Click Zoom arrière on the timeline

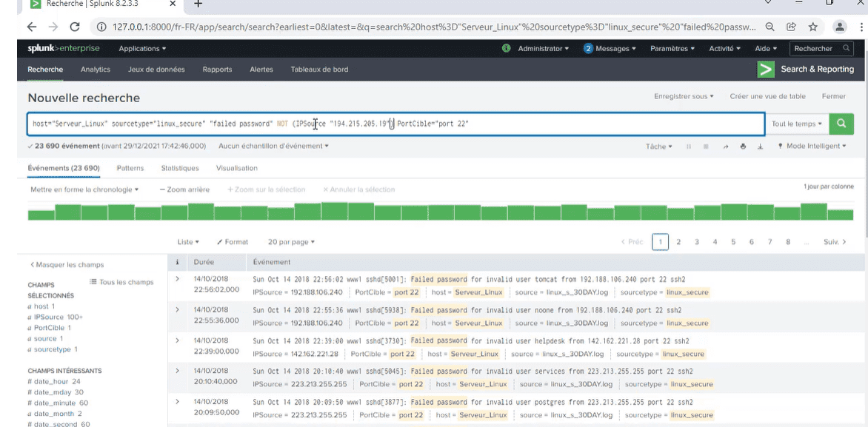coord(184,189)
